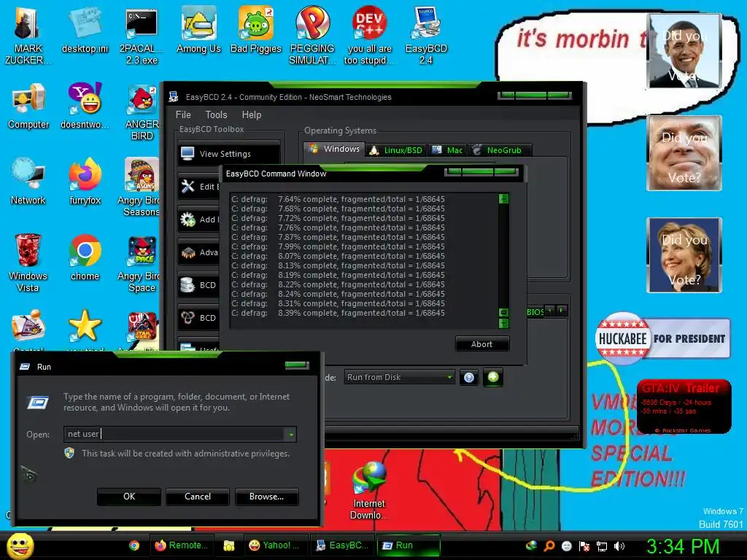Click the BCD database toolbox button

point(198,285)
